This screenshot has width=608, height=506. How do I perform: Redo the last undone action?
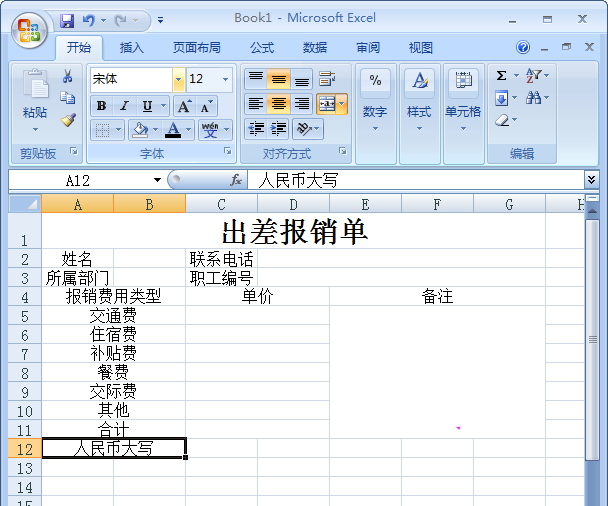(121, 20)
